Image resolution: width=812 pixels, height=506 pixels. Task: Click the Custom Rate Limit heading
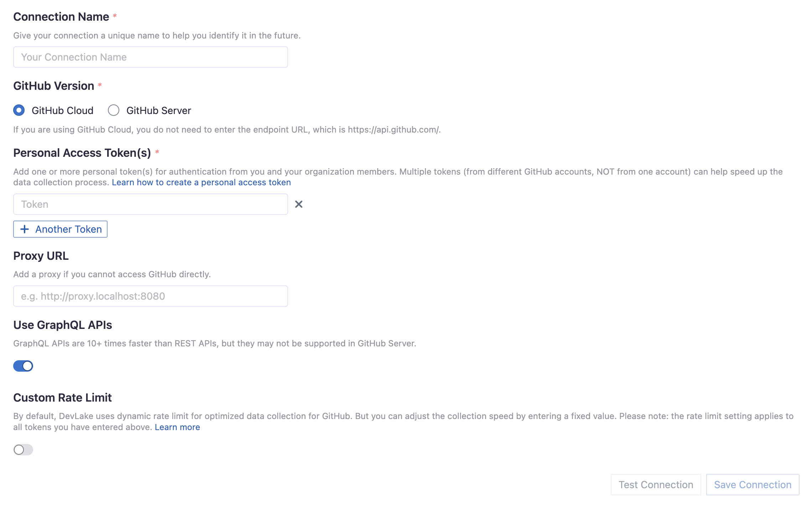[x=62, y=398]
